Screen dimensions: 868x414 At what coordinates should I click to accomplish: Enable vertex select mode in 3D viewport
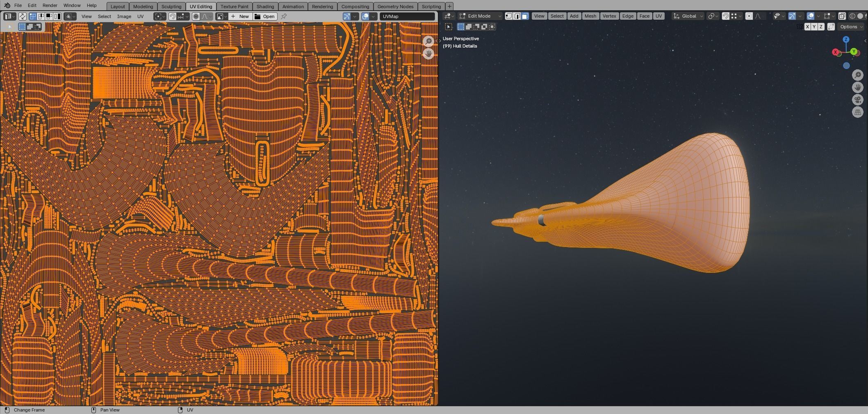pos(509,16)
